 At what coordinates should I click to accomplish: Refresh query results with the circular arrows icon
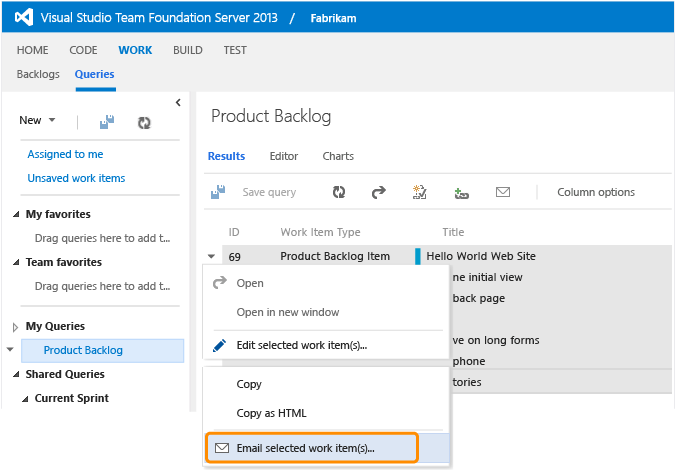click(x=339, y=192)
